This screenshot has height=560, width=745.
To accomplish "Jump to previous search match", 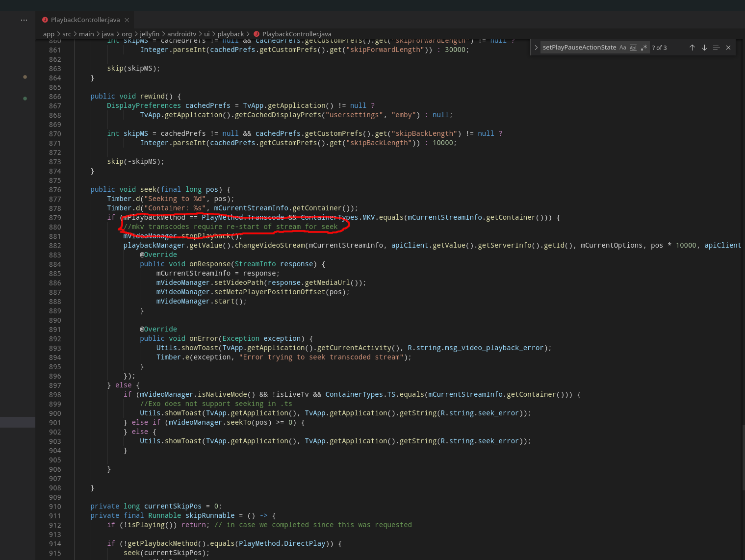I will pos(692,47).
